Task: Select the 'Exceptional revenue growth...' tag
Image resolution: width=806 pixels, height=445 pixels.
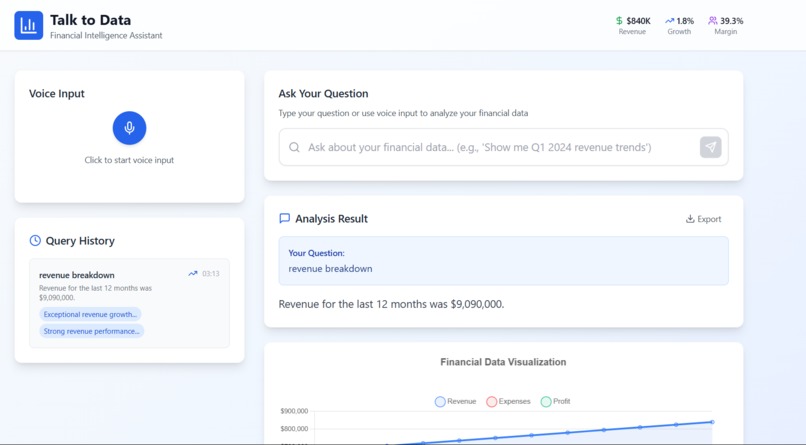Action: coord(90,314)
